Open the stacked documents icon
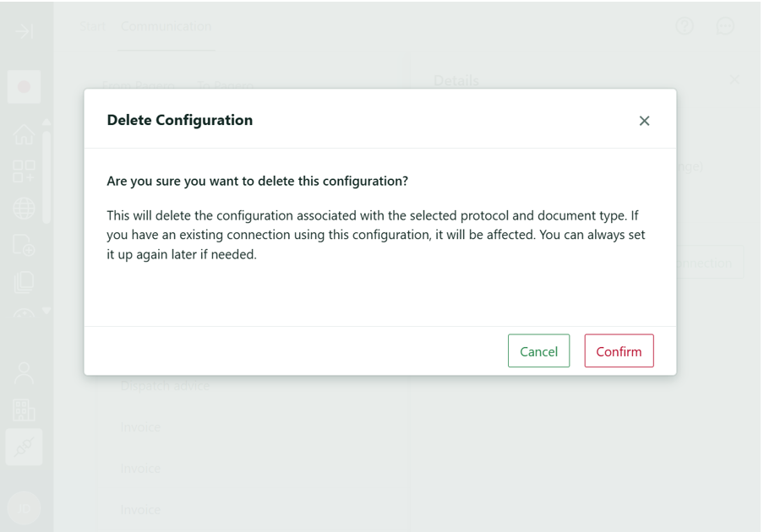This screenshot has height=532, width=764. click(x=25, y=282)
